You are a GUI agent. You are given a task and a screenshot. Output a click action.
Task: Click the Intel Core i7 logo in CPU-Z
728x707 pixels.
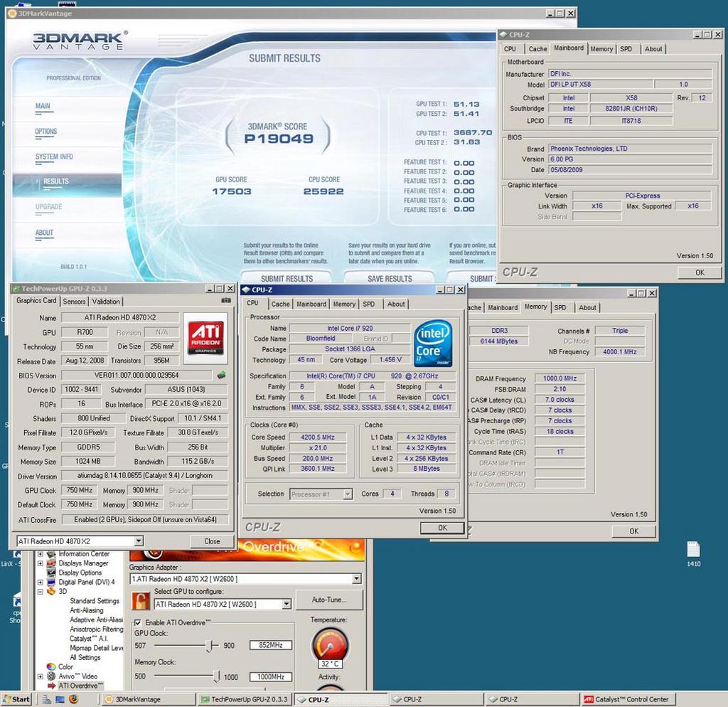coord(433,343)
